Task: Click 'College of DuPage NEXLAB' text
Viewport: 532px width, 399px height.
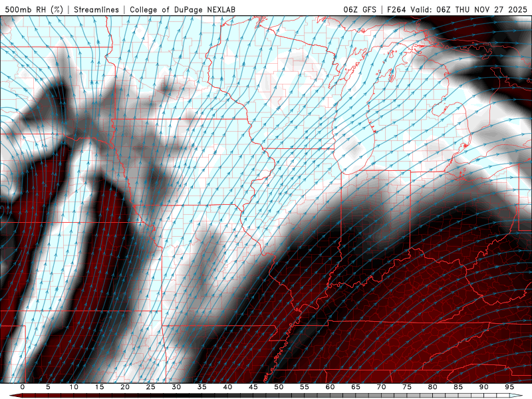Action: point(182,9)
